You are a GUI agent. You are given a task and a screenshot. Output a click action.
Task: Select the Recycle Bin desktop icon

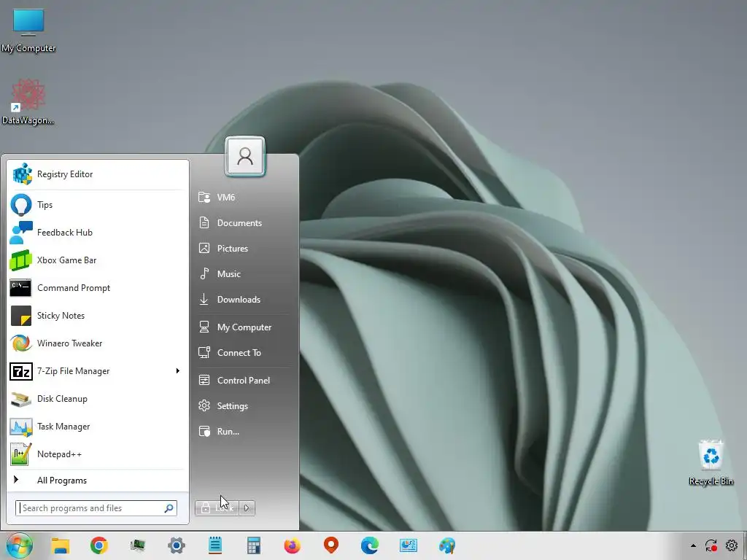pyautogui.click(x=711, y=463)
